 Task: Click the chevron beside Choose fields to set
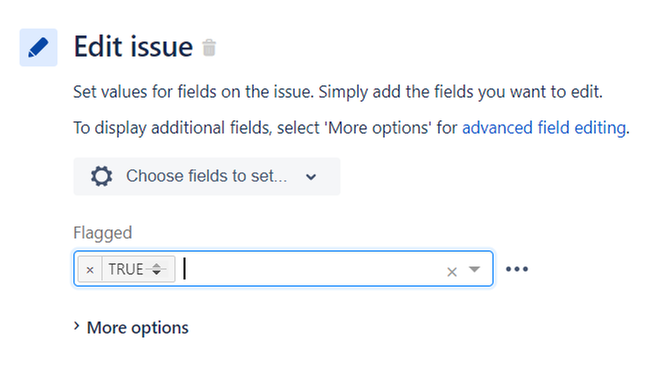tap(311, 177)
